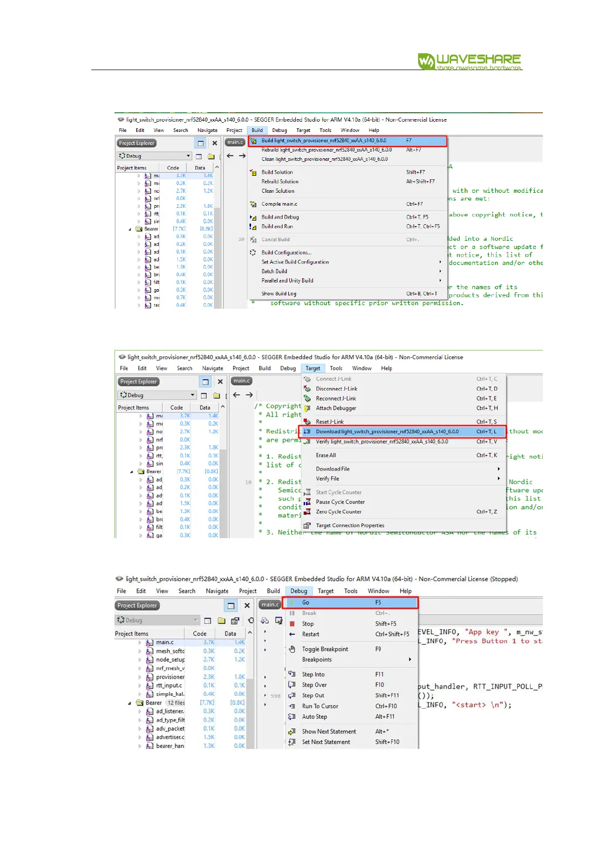Expand the main.c node in project tree
The image size is (614, 868).
tap(140, 643)
